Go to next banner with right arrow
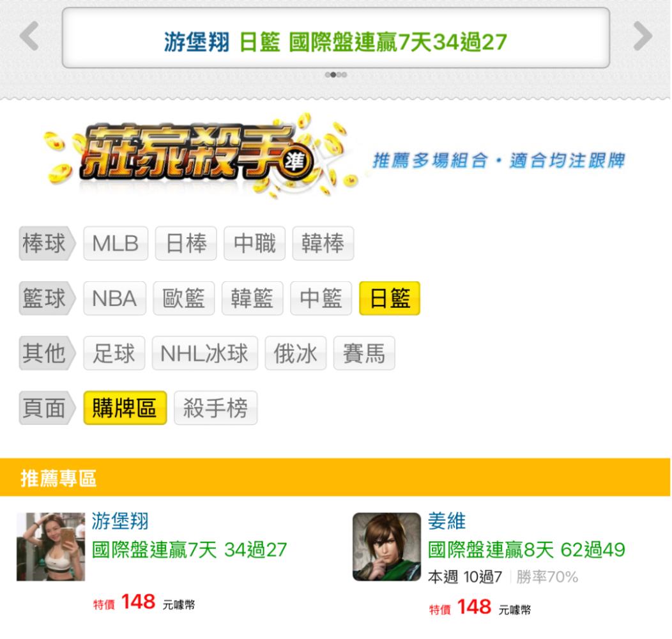This screenshot has height=639, width=672. 643,36
